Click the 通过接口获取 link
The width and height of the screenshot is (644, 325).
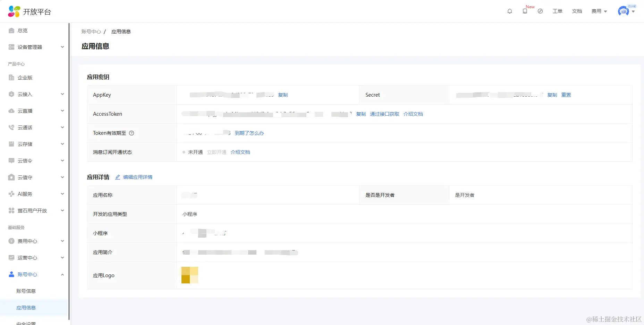384,114
